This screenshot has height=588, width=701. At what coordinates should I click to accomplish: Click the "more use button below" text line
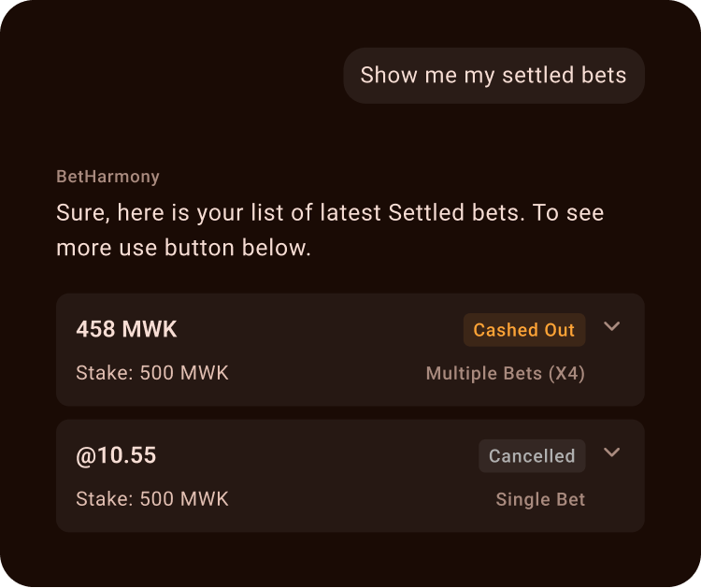[x=183, y=249]
